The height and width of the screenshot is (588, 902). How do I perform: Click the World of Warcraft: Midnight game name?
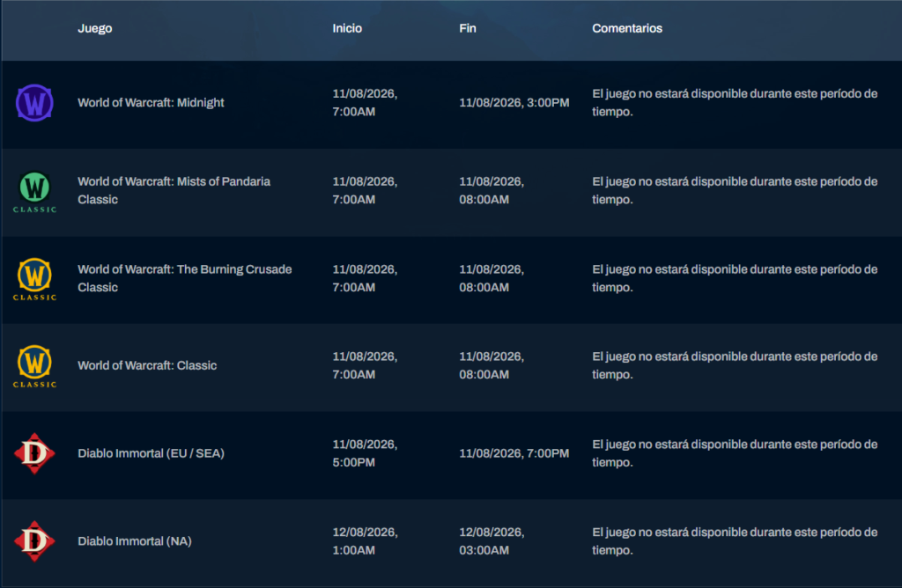151,103
